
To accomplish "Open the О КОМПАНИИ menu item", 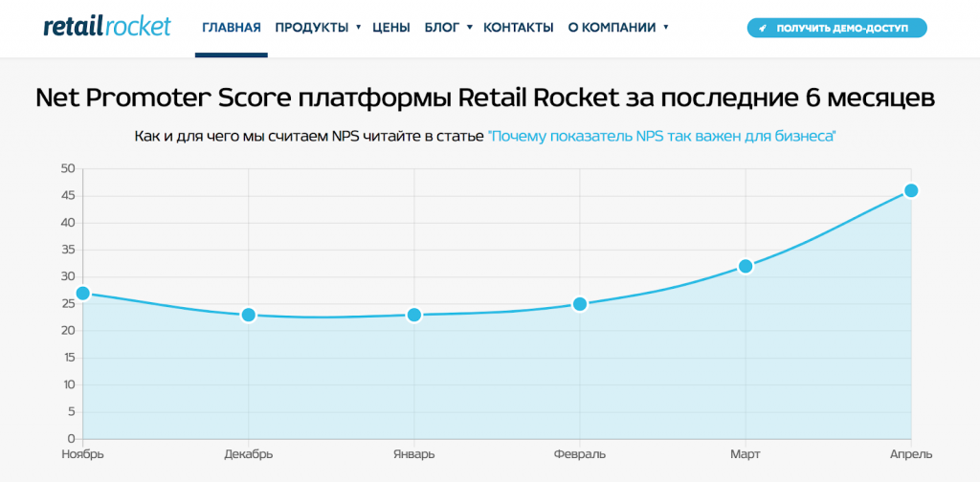I will tap(612, 28).
